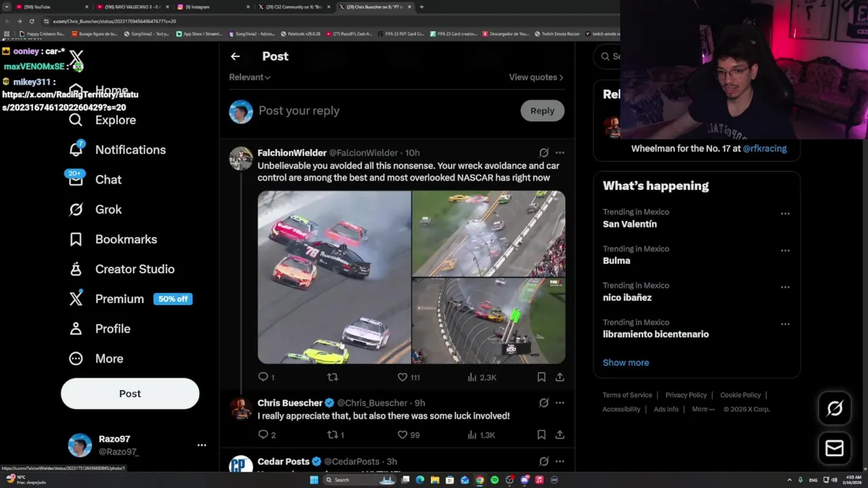
Task: Open the @rfkracing profile link
Action: (x=764, y=148)
